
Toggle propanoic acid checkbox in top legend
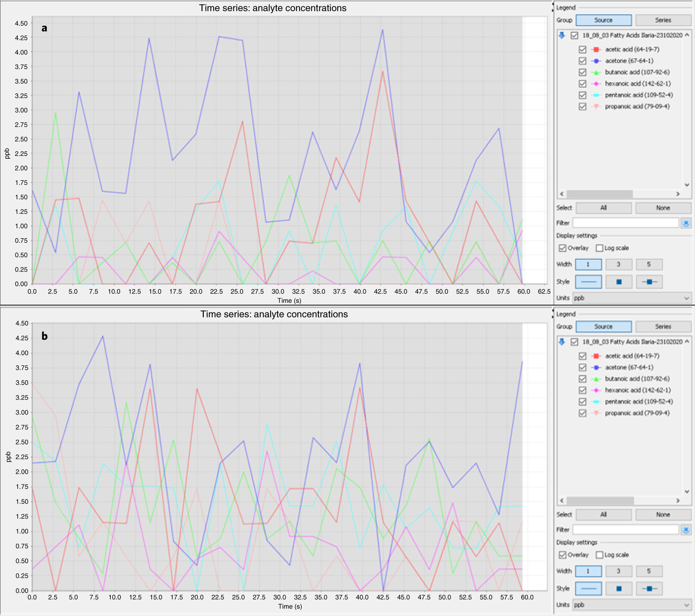pyautogui.click(x=583, y=107)
